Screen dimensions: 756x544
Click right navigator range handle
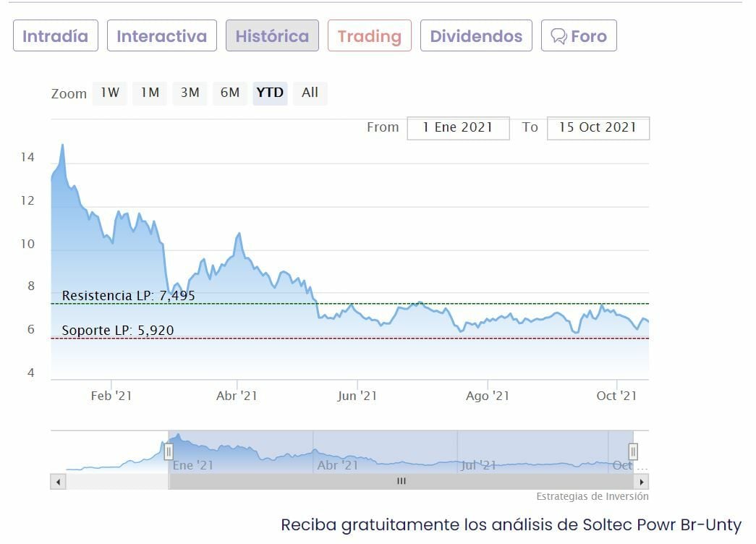pyautogui.click(x=633, y=452)
